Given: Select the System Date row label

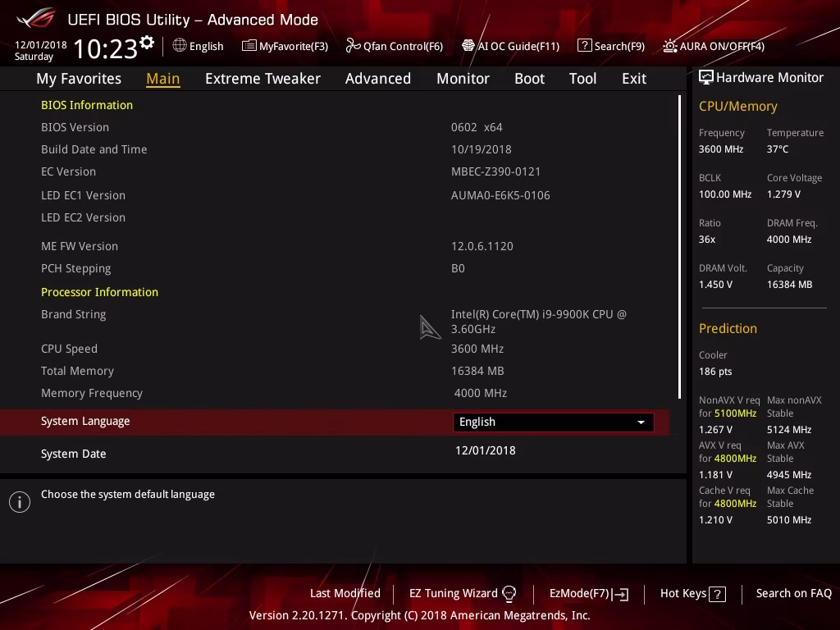Looking at the screenshot, I should coord(73,454).
